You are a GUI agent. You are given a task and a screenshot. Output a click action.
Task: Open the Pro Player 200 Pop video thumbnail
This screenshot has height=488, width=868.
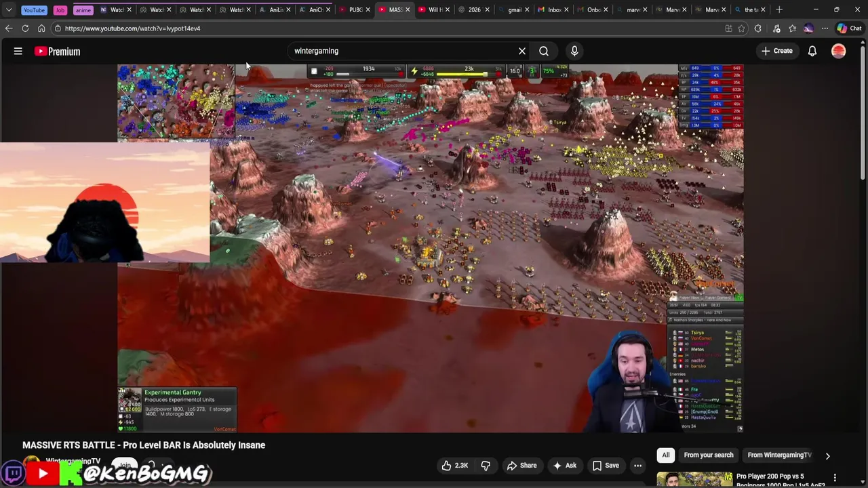694,479
